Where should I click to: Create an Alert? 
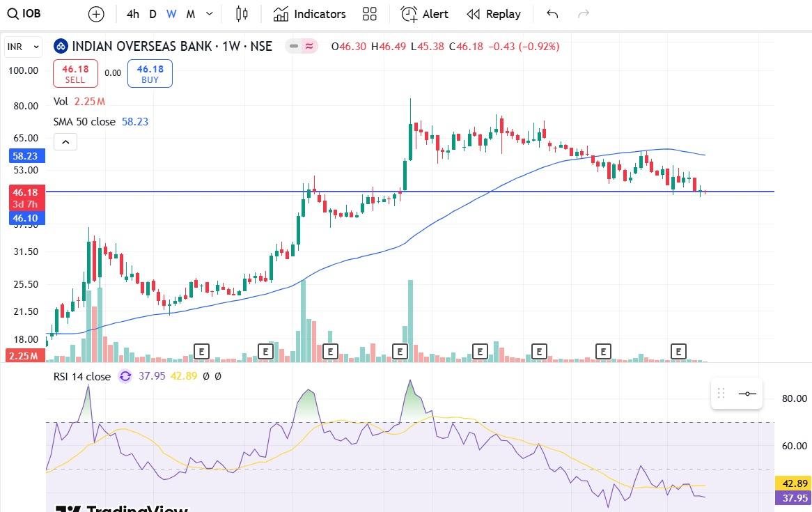click(x=425, y=14)
